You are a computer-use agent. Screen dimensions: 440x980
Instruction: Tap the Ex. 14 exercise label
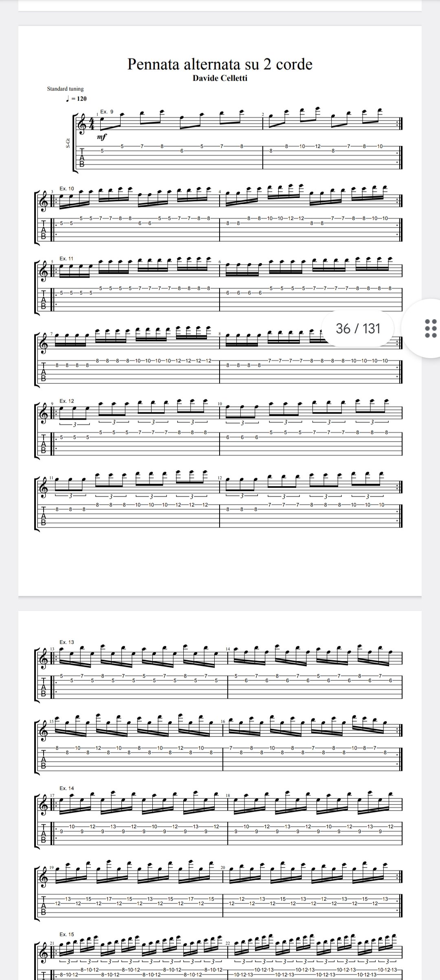[x=67, y=788]
